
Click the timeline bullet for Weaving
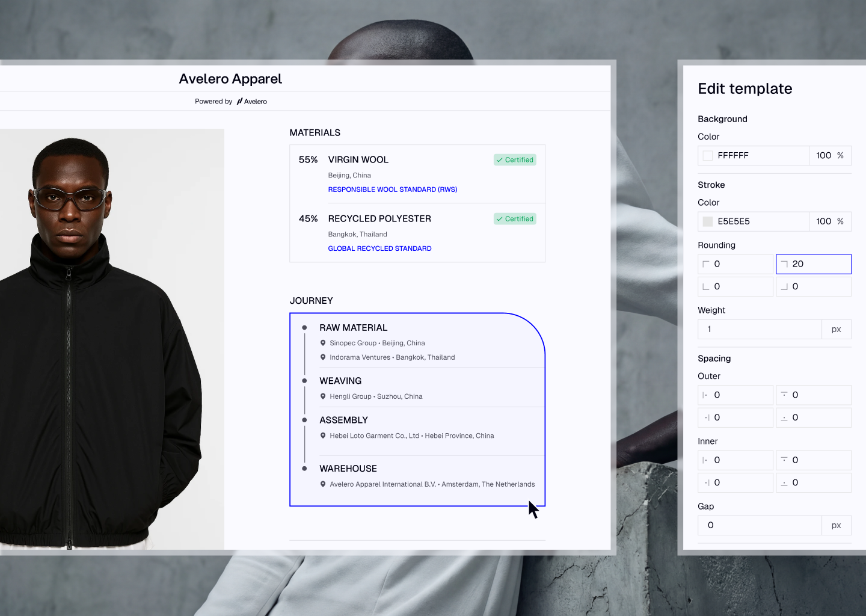point(304,381)
